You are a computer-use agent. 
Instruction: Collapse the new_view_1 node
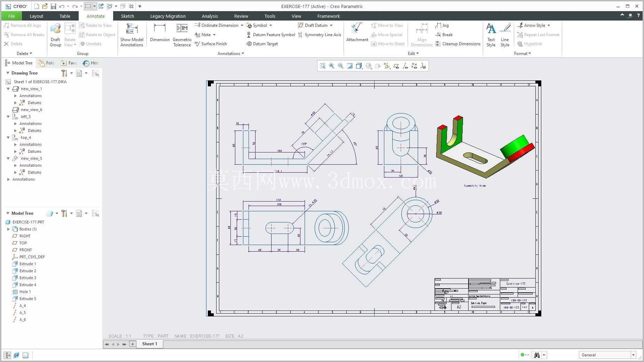pyautogui.click(x=8, y=89)
